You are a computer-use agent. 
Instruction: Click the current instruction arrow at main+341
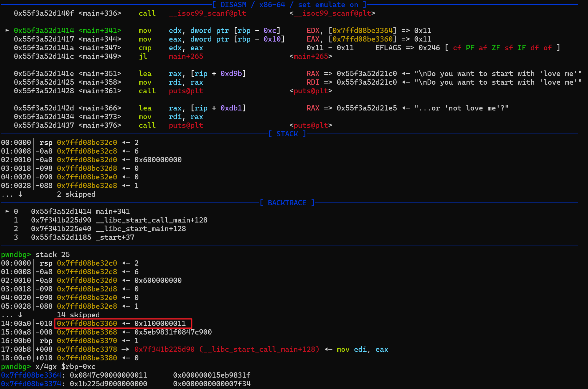[x=7, y=30]
